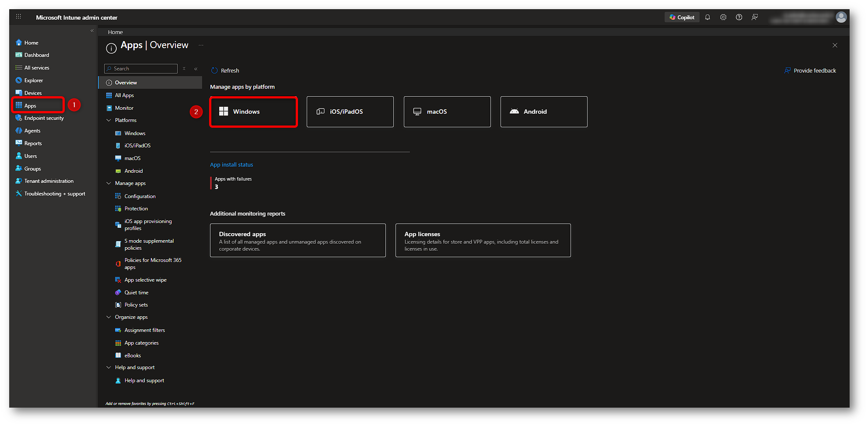Collapse the Platforms section
The width and height of the screenshot is (868, 426).
click(x=109, y=120)
